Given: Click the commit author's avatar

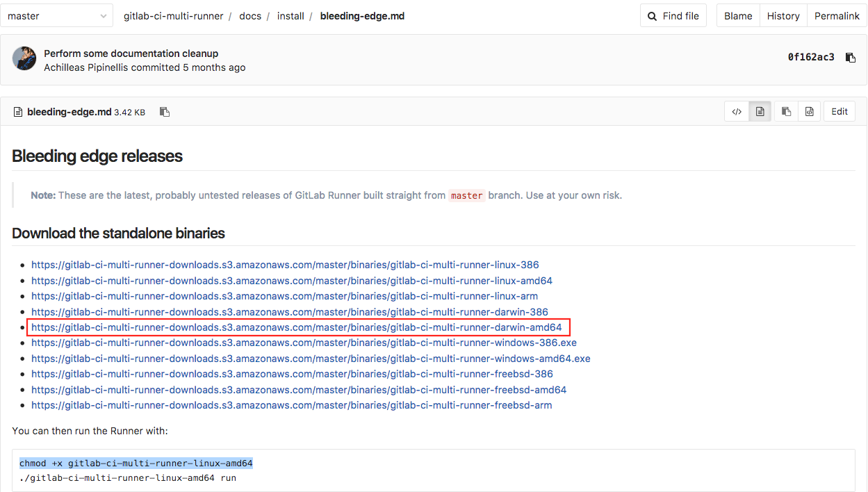Looking at the screenshot, I should (x=24, y=58).
